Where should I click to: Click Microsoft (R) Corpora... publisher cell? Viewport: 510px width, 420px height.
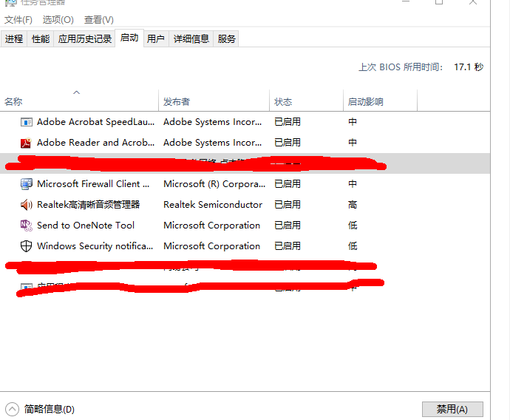[214, 184]
